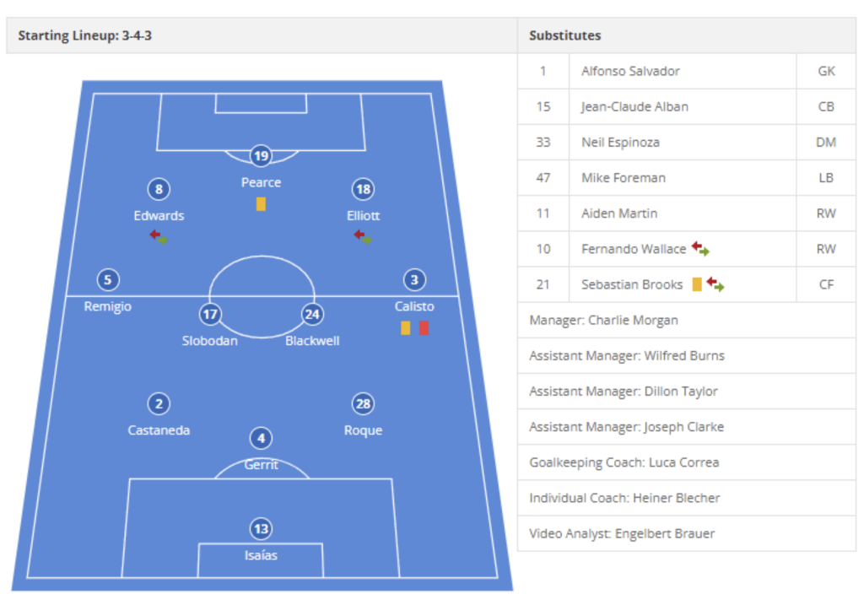Open the Substitutes header
Viewport: 864px width, 616px height.
click(564, 35)
